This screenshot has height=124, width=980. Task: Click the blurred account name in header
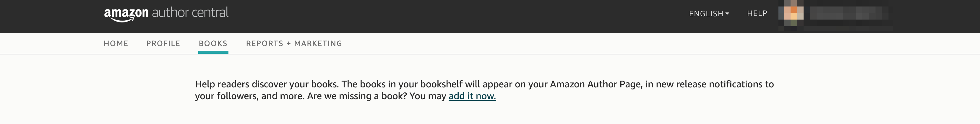[848, 14]
